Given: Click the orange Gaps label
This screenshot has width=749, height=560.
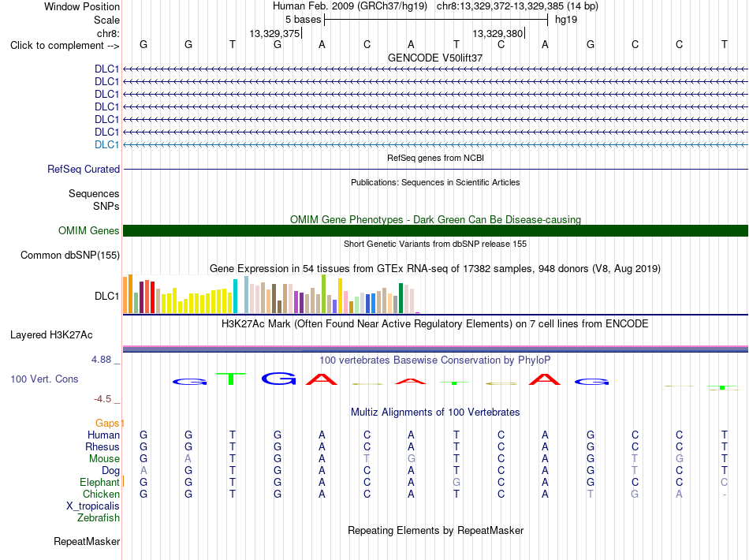Looking at the screenshot, I should [x=107, y=423].
